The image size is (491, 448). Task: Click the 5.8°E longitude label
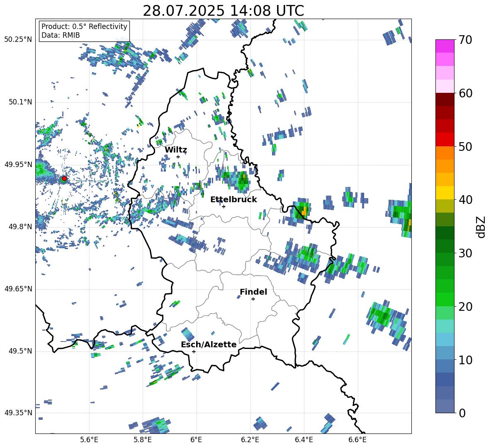point(143,440)
